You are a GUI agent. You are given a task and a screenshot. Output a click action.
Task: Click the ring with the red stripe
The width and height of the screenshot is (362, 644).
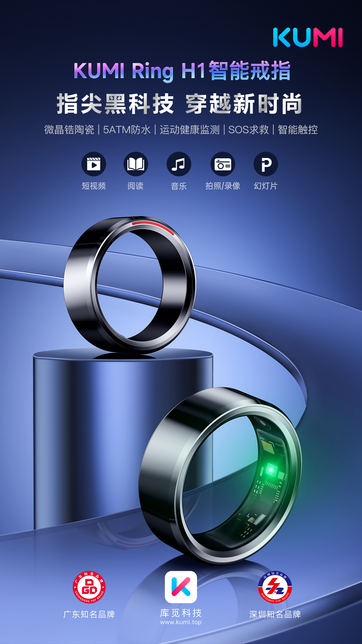click(130, 285)
